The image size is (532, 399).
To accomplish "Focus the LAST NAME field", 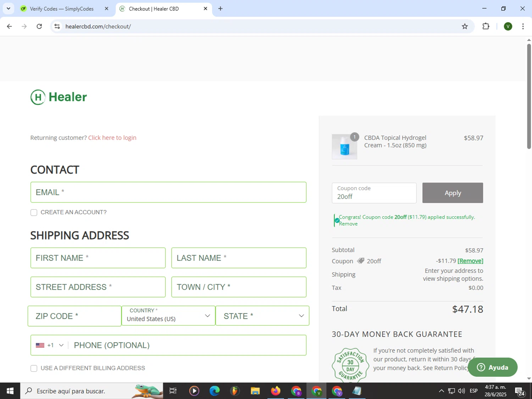I will pyautogui.click(x=239, y=258).
